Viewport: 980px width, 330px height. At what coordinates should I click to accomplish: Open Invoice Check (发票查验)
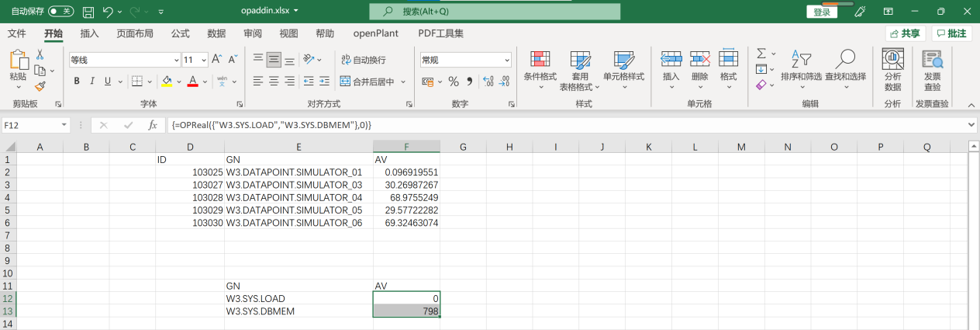tap(932, 70)
